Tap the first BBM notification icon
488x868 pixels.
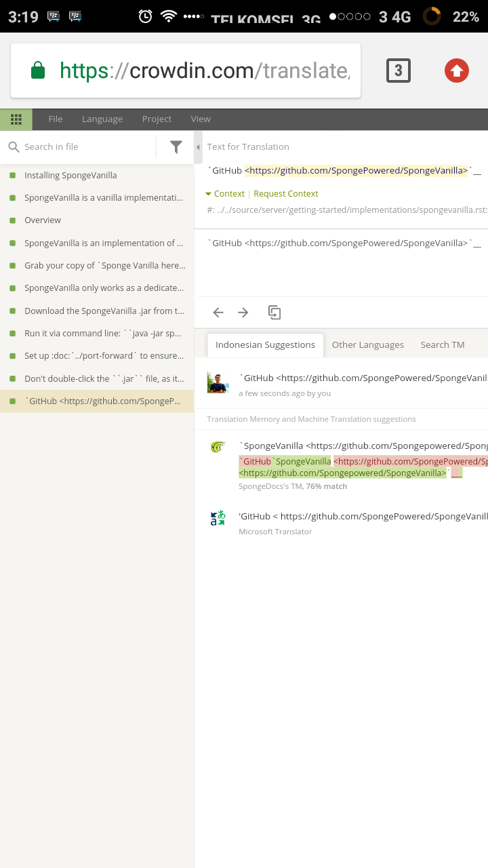tap(54, 16)
